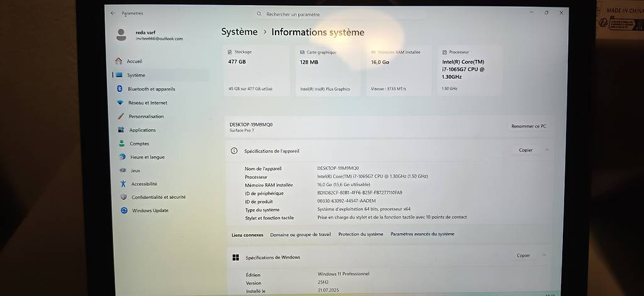Click the Réseau et Internet wifi icon

click(x=120, y=103)
